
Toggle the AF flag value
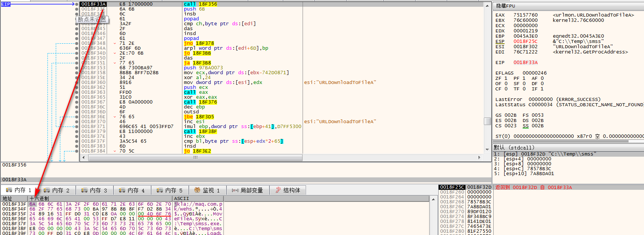click(x=542, y=78)
